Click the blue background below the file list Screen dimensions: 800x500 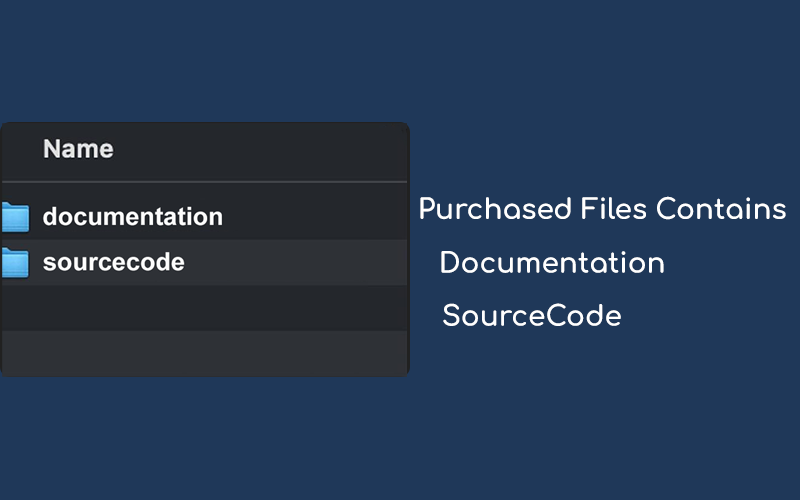200,440
